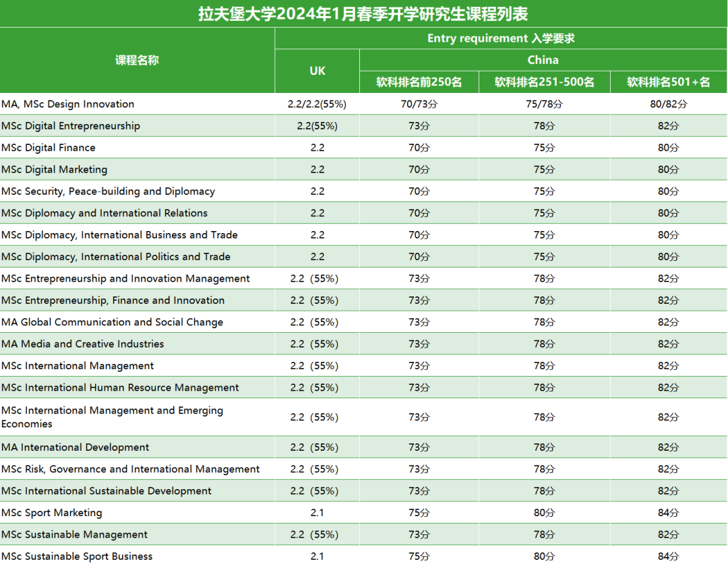Click MA Global Communication and Social Change

pyautogui.click(x=113, y=322)
